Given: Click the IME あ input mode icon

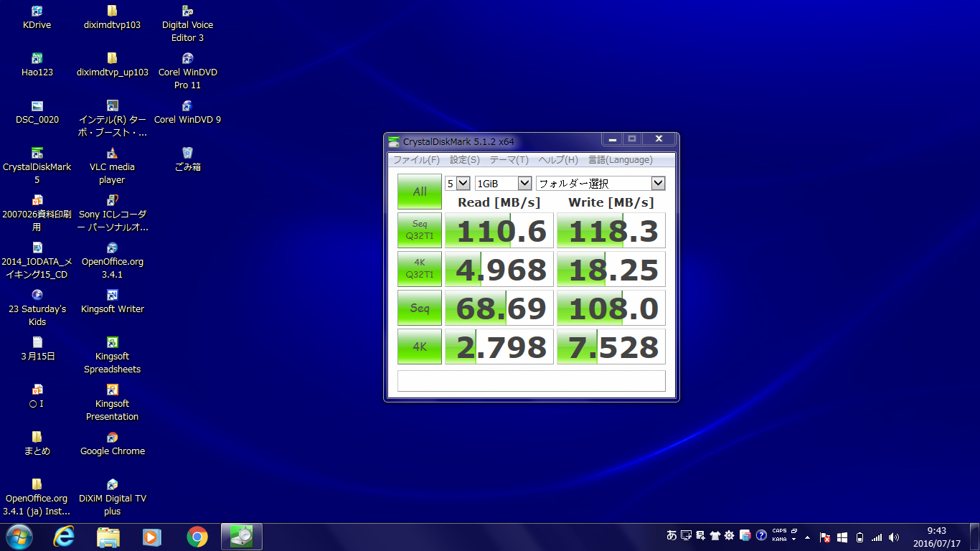Looking at the screenshot, I should [x=672, y=535].
